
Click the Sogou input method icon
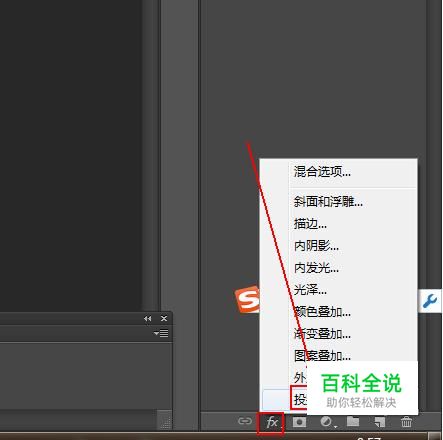click(247, 299)
